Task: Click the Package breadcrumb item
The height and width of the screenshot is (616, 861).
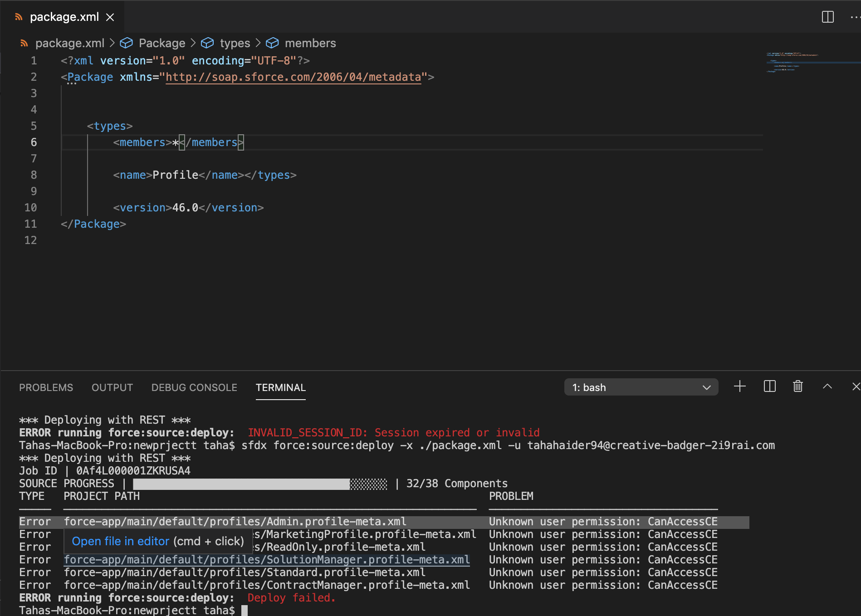Action: [162, 43]
